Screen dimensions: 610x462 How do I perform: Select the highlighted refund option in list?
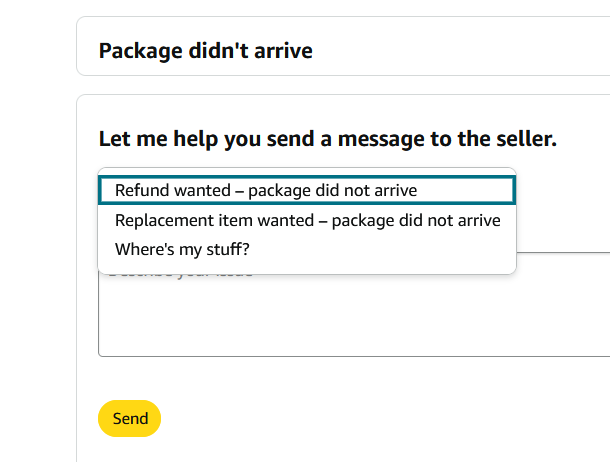(x=266, y=190)
